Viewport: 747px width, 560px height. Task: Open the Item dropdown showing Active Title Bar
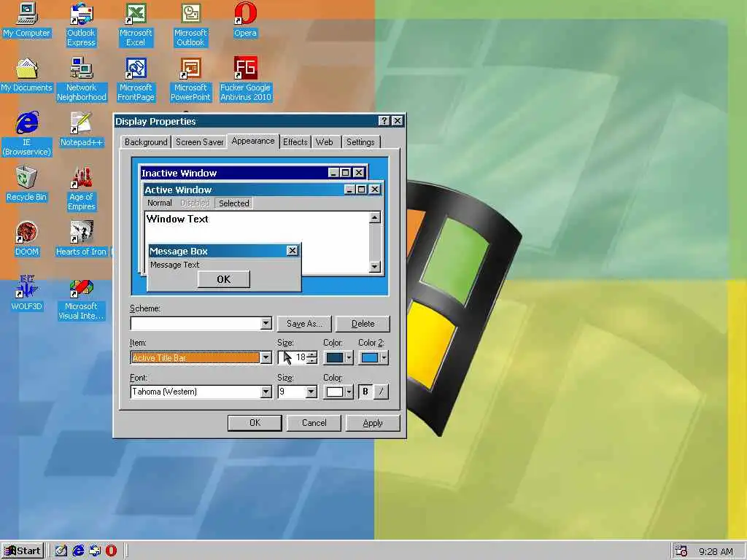(266, 357)
